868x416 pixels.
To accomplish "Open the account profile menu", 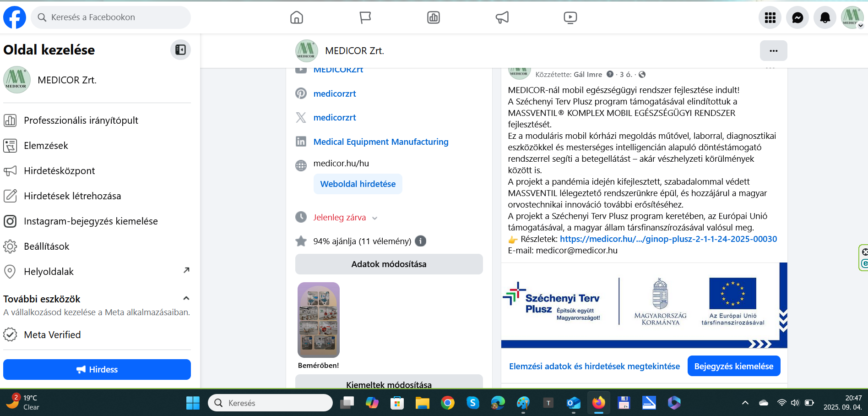I will tap(852, 18).
